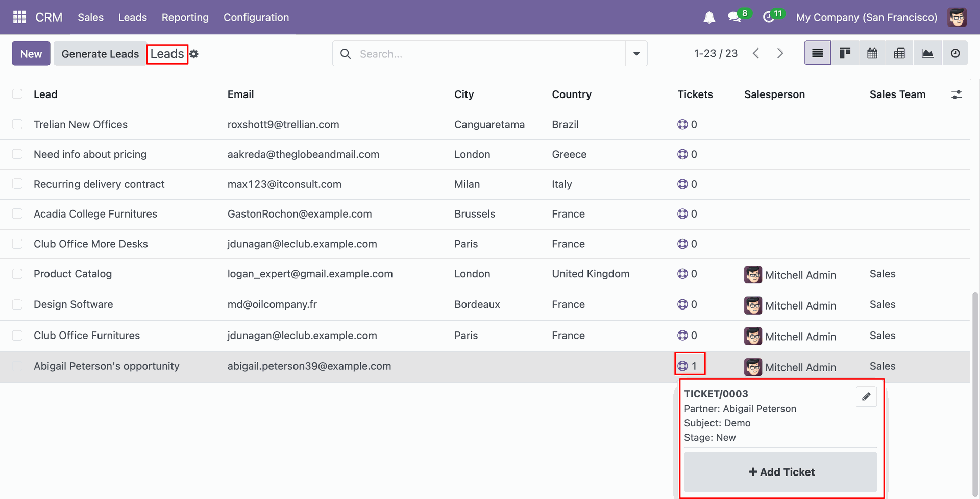980x499 pixels.
Task: Open the optional columns settings toggle
Action: (957, 94)
